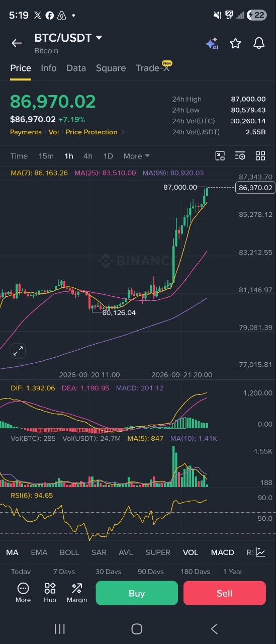This screenshot has width=276, height=644.
Task: Open the Airbnb notification icon in status bar
Action: [62, 16]
